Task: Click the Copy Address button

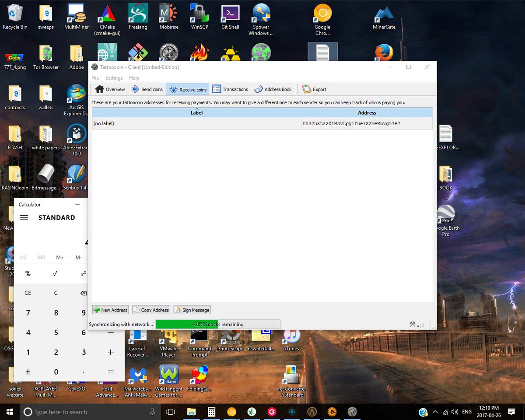Action: coord(151,310)
